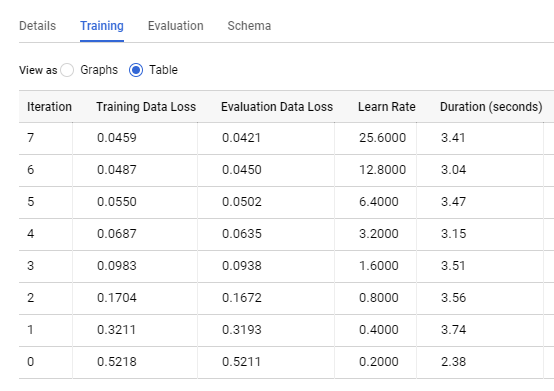Click the Evaluation Data Loss column header
The image size is (554, 391).
(x=277, y=107)
